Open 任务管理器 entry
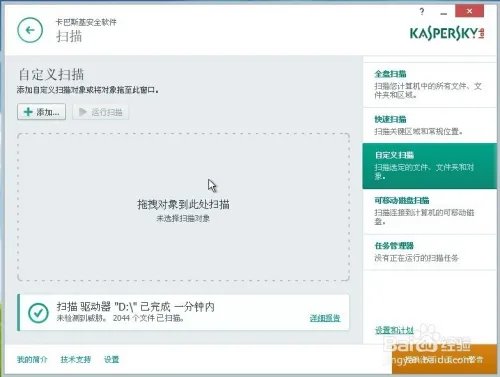 [429, 252]
